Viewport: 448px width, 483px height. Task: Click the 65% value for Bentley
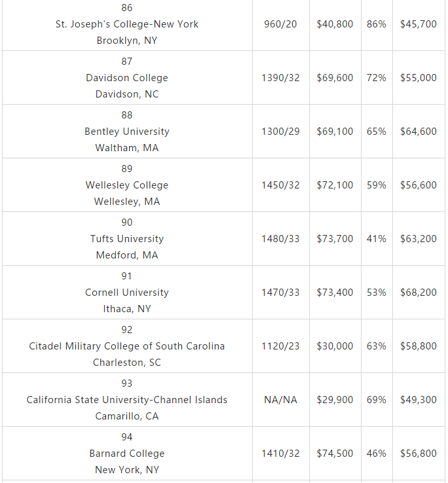point(377,132)
